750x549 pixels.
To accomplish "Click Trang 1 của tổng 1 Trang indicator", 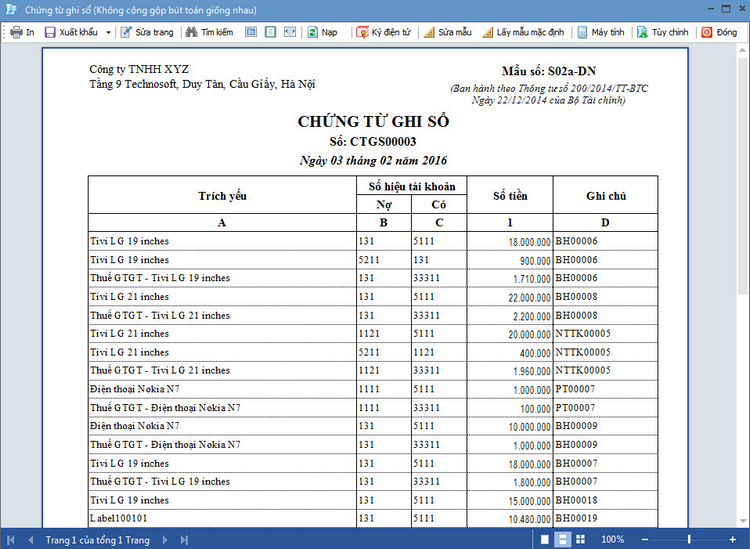I will (98, 540).
